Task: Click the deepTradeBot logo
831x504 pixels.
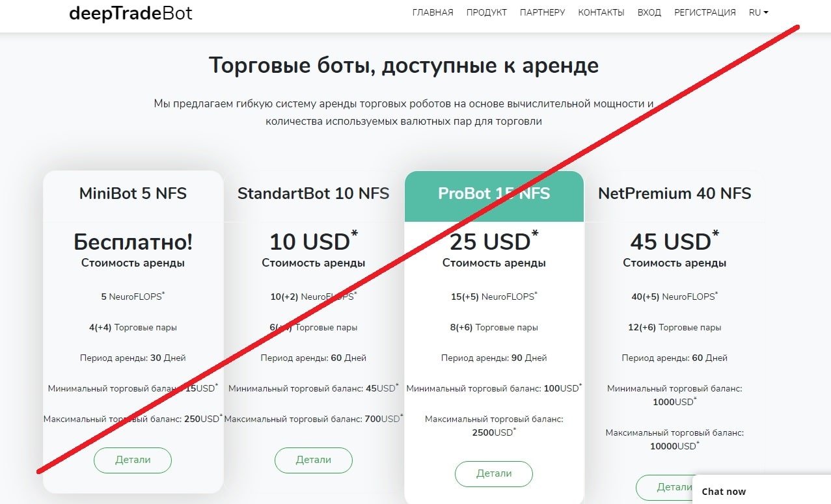Action: click(x=131, y=13)
